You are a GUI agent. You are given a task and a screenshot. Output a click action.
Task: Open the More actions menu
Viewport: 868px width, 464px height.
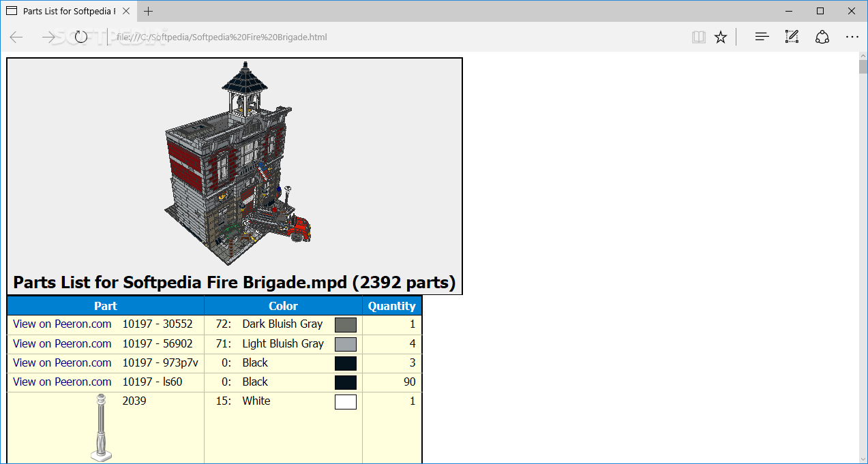(852, 37)
